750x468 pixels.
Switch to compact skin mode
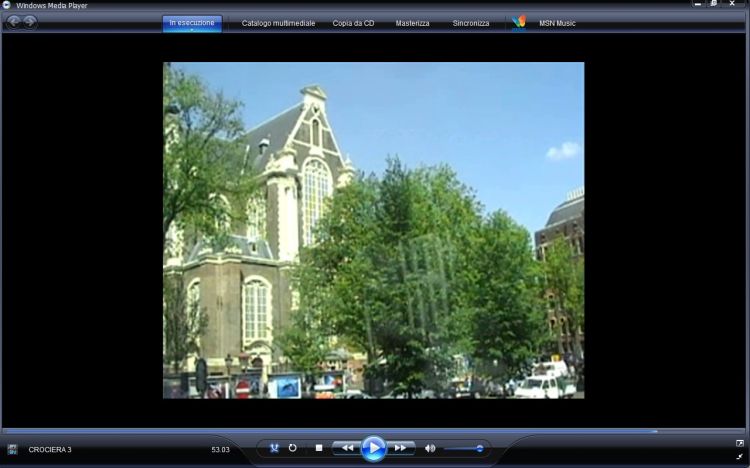(739, 457)
